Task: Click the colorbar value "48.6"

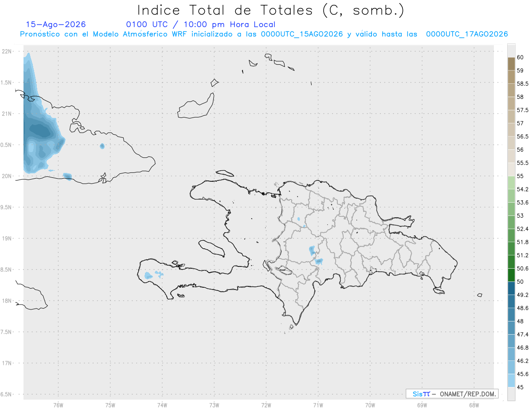Action: (523, 308)
